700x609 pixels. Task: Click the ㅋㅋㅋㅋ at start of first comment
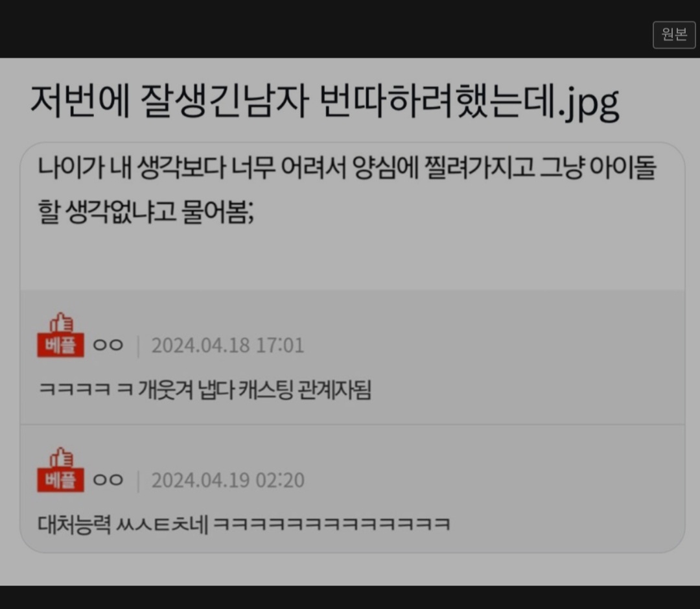click(x=74, y=389)
